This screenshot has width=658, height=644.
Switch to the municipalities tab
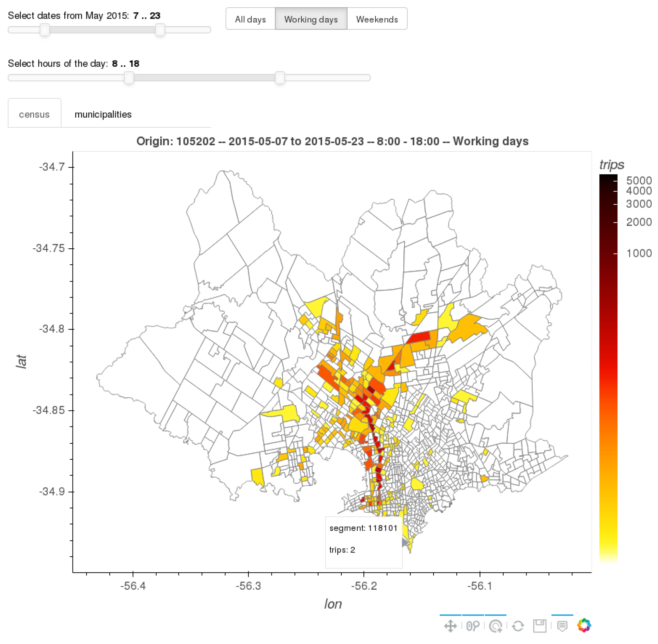(103, 114)
